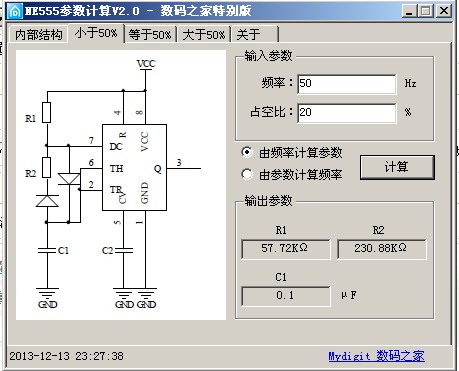Click the 计算 button
Image resolution: width=459 pixels, height=371 pixels.
point(397,167)
